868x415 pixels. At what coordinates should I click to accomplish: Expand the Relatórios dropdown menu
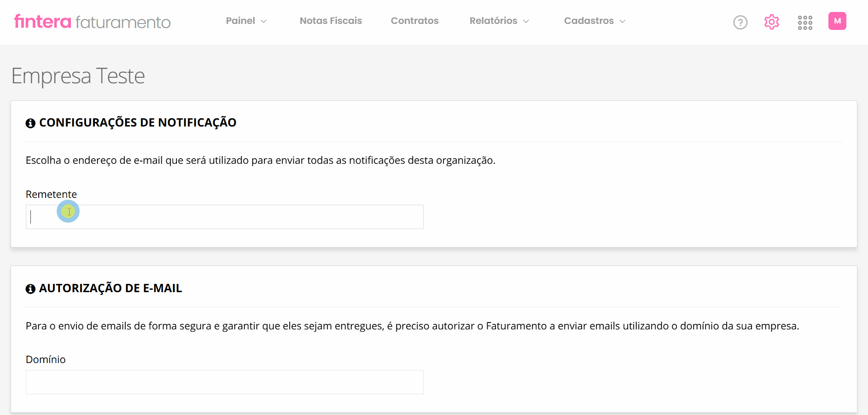pyautogui.click(x=499, y=21)
